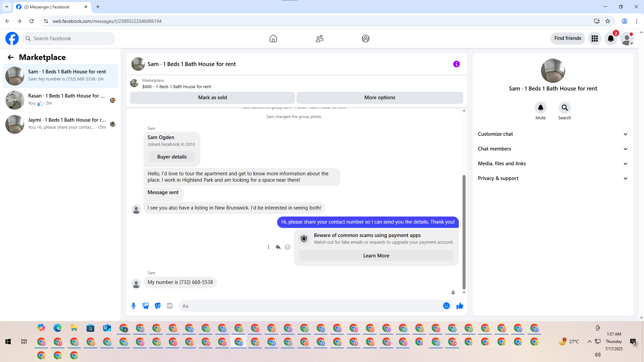This screenshot has height=362, width=644.
Task: Reply to the contact number message
Action: (x=278, y=247)
